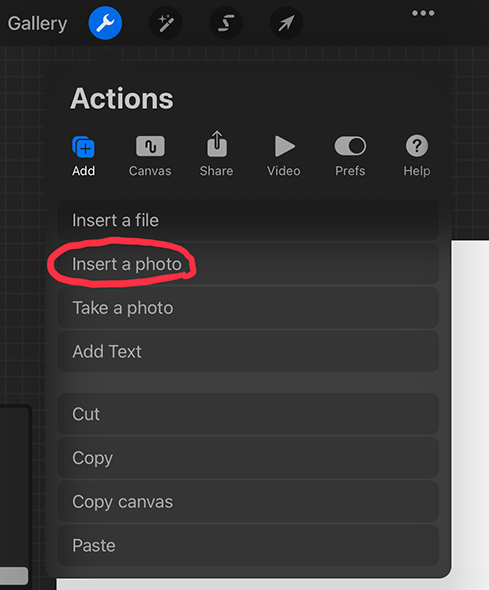This screenshot has height=590, width=489.
Task: Open the Help question mark tab
Action: coord(417,156)
